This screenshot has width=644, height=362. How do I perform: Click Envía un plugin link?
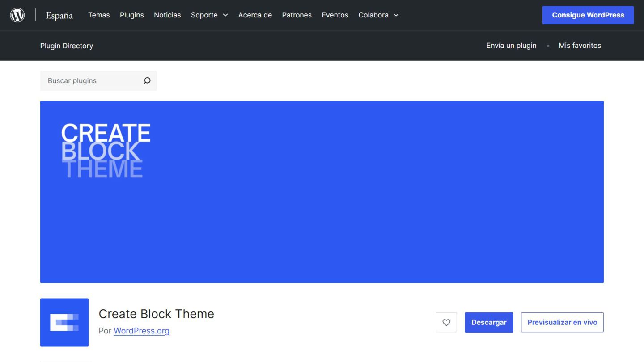pyautogui.click(x=511, y=46)
